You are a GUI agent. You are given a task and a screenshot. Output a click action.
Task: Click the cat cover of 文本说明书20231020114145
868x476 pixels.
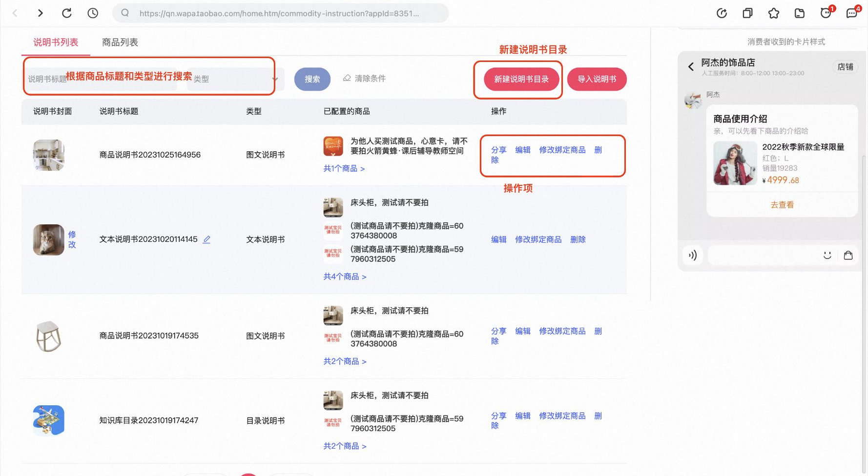(49, 239)
